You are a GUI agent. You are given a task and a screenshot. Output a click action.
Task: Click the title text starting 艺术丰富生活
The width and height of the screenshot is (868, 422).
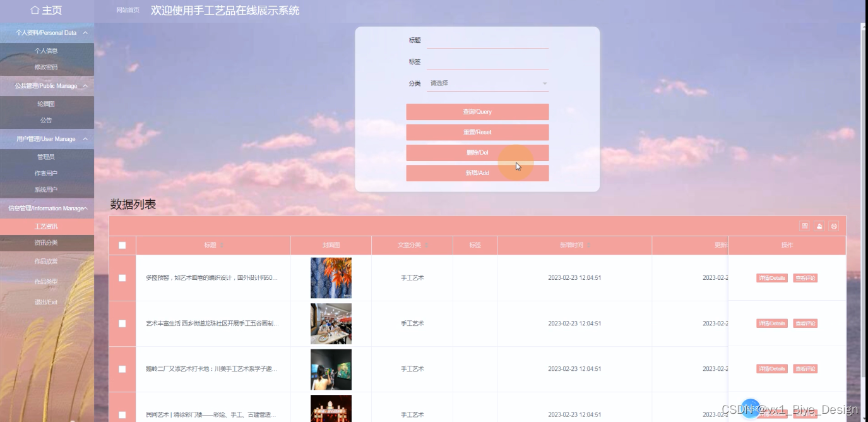pos(211,323)
